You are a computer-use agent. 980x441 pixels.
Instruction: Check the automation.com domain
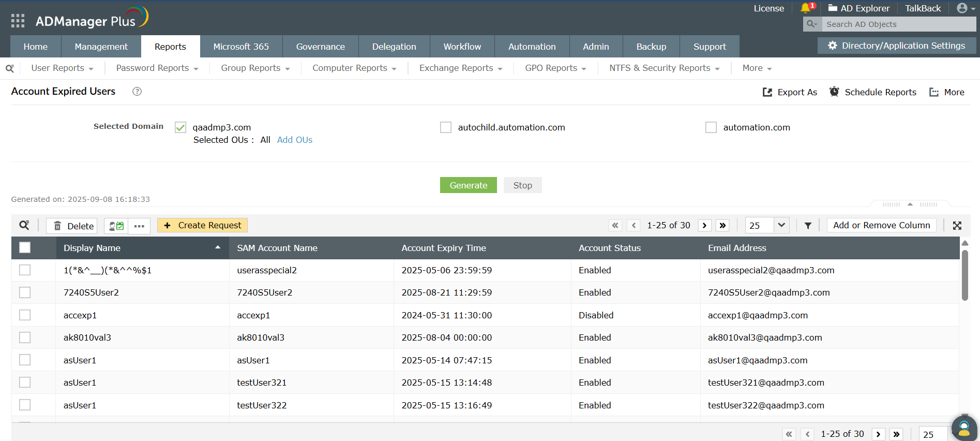point(711,127)
